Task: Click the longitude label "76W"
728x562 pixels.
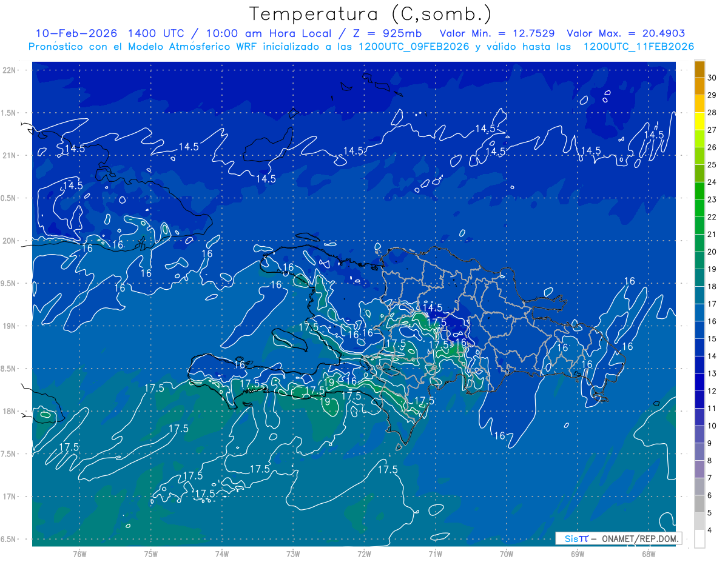Action: pos(79,554)
